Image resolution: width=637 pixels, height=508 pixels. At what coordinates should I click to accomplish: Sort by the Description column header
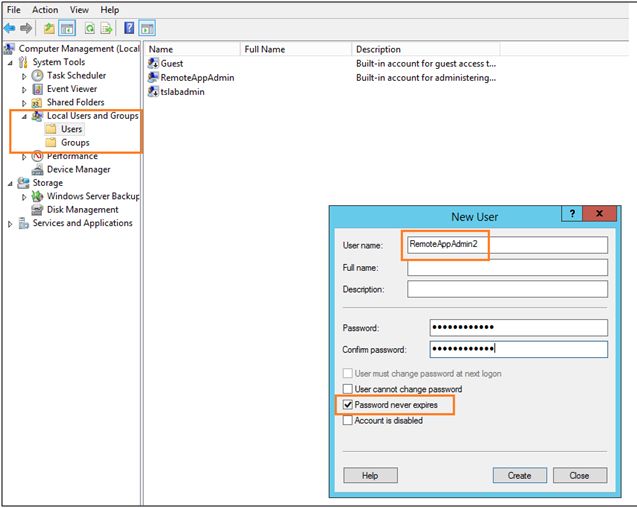pos(426,49)
